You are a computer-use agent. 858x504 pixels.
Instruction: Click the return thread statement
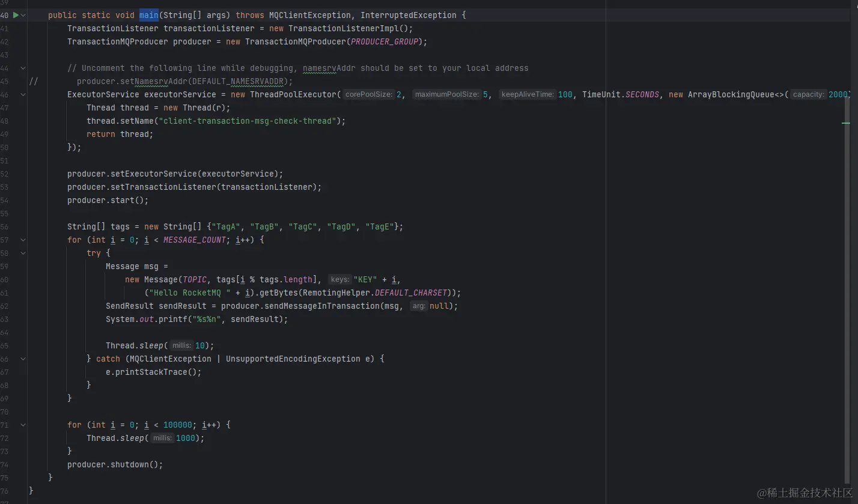pos(120,134)
